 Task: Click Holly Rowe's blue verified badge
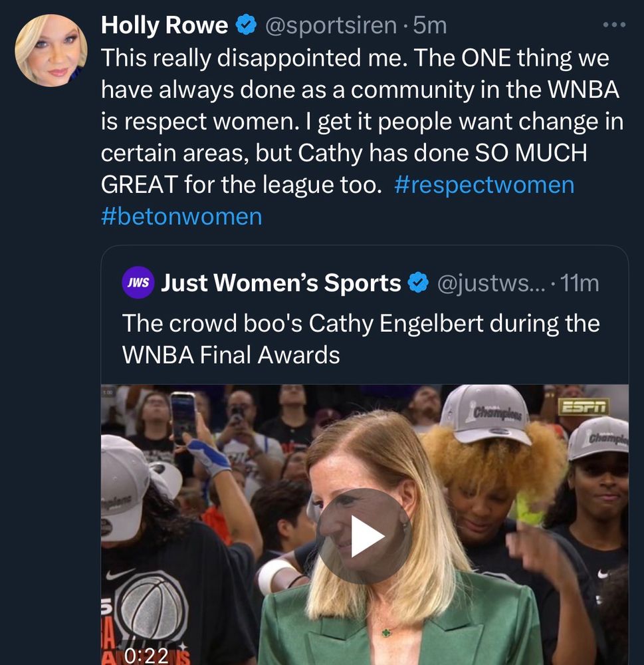(247, 25)
